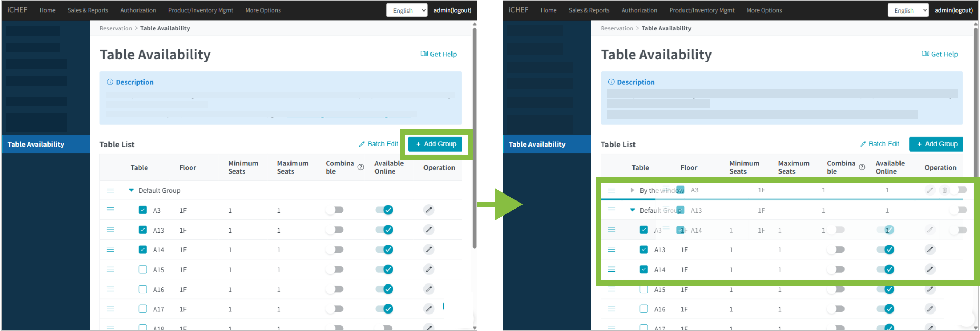The image size is (980, 331).
Task: Open the English language dropdown in left screenshot
Action: tap(407, 10)
